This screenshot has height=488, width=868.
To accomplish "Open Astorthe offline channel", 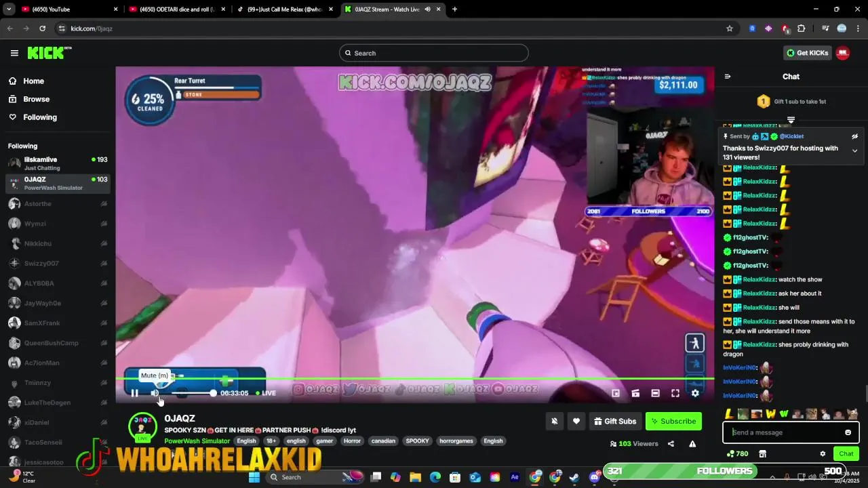I will click(58, 204).
